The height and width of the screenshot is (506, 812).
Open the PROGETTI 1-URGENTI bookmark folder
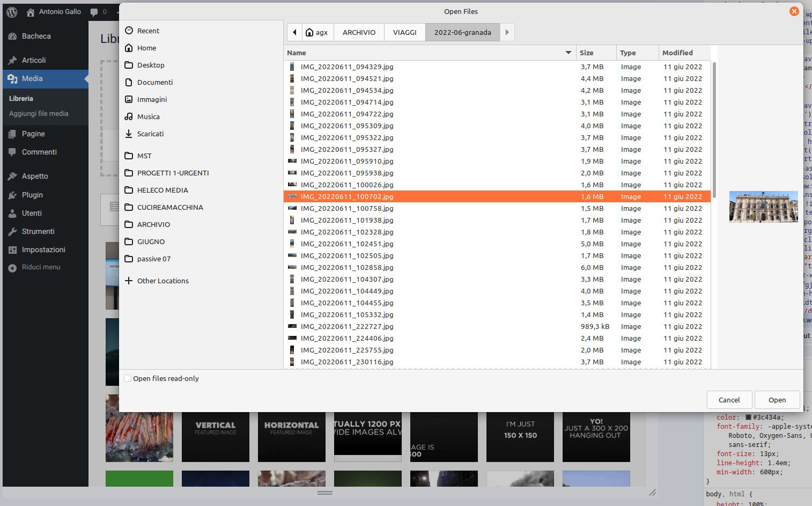tap(173, 173)
